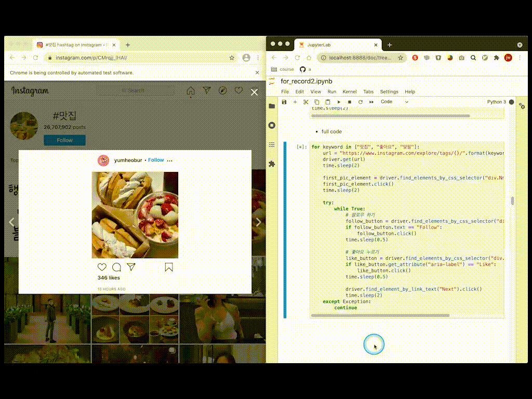The height and width of the screenshot is (399, 532).
Task: Restart the kernel
Action: [361, 102]
